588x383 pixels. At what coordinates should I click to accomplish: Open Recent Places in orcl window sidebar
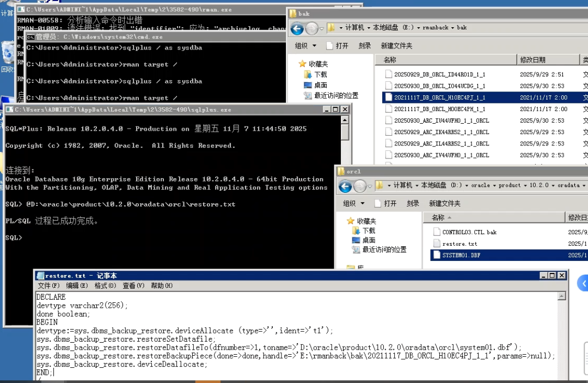[x=379, y=250]
